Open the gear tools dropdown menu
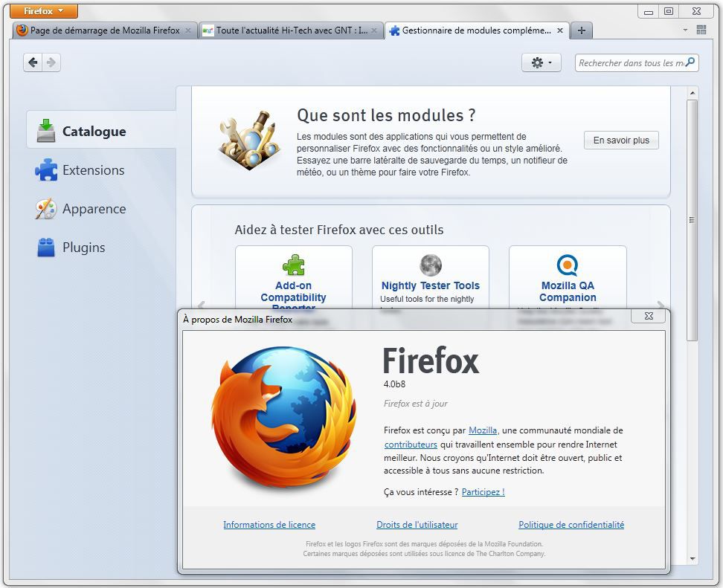 tap(542, 62)
